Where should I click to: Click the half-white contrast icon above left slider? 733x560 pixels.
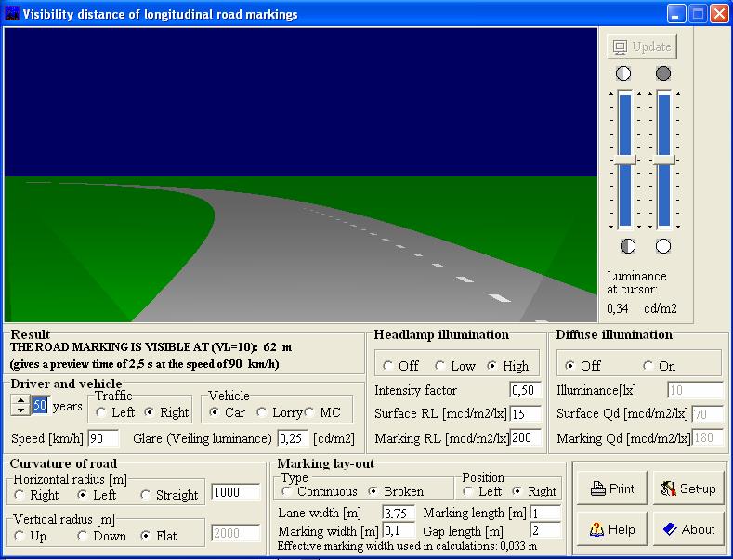click(623, 73)
